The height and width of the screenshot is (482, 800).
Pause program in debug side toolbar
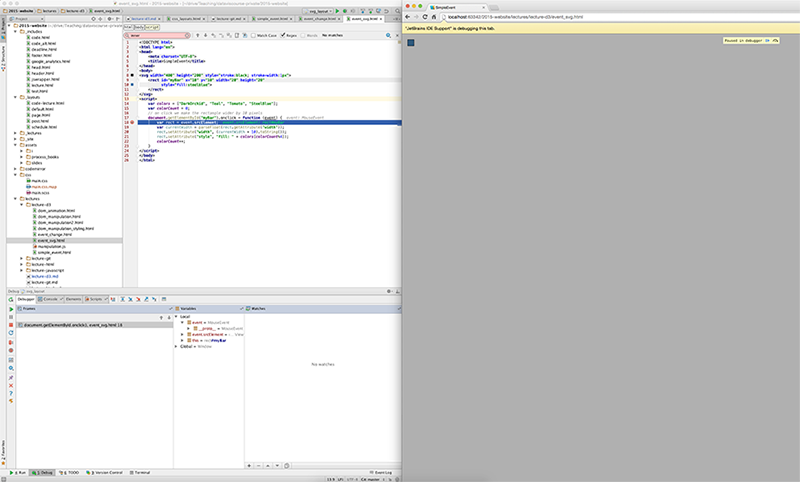click(11, 317)
